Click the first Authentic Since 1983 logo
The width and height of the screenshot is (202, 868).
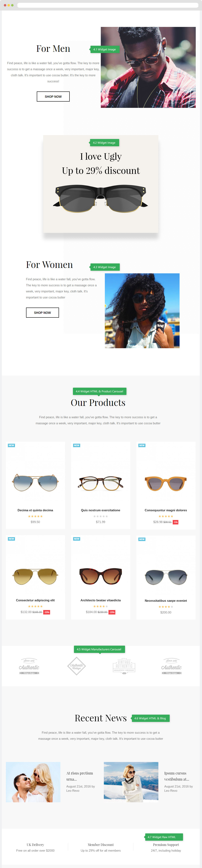29,666
